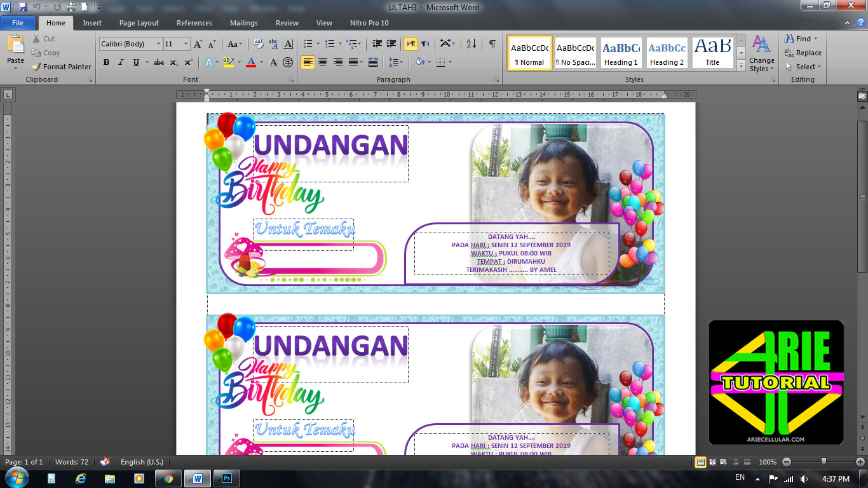Center align the paragraph text
The height and width of the screenshot is (488, 868).
tap(323, 62)
